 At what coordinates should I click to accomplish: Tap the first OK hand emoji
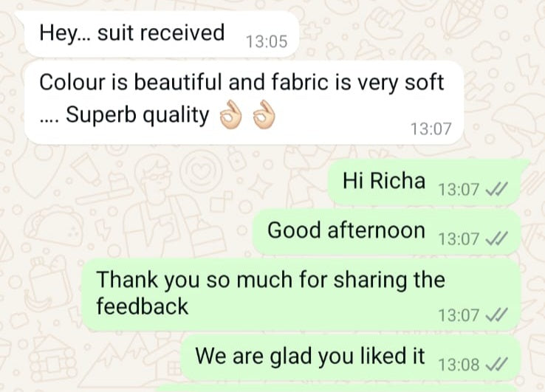pos(230,115)
